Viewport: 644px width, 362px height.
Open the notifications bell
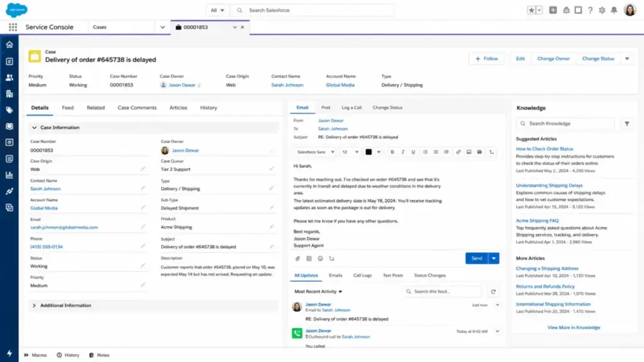point(614,10)
